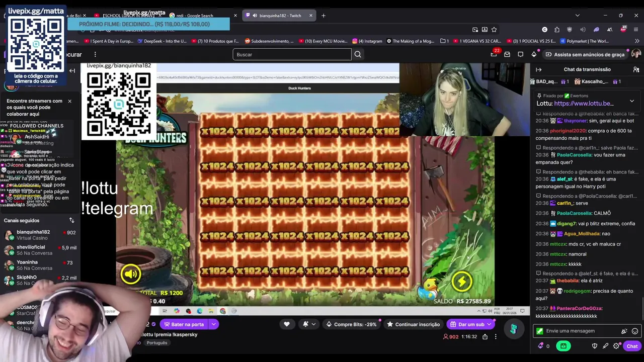644x362 pixels.
Task: Toggle the game sound speaker button
Action: 130,274
